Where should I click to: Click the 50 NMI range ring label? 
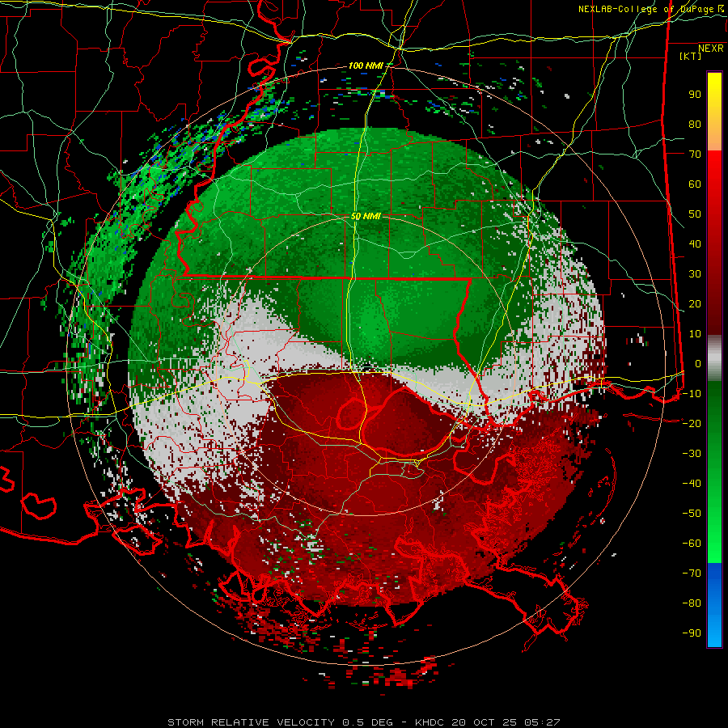(x=366, y=216)
